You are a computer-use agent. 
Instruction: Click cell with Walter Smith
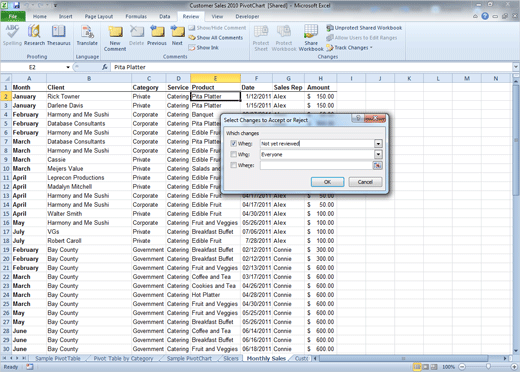[x=89, y=214]
